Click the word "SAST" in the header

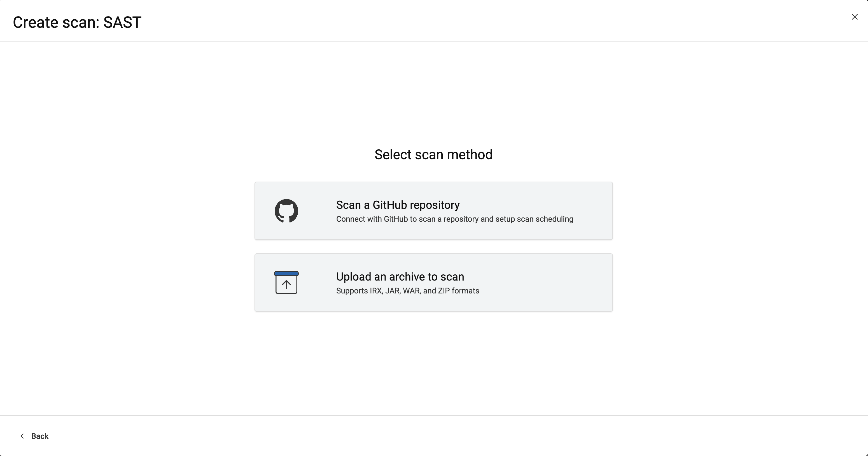[122, 22]
